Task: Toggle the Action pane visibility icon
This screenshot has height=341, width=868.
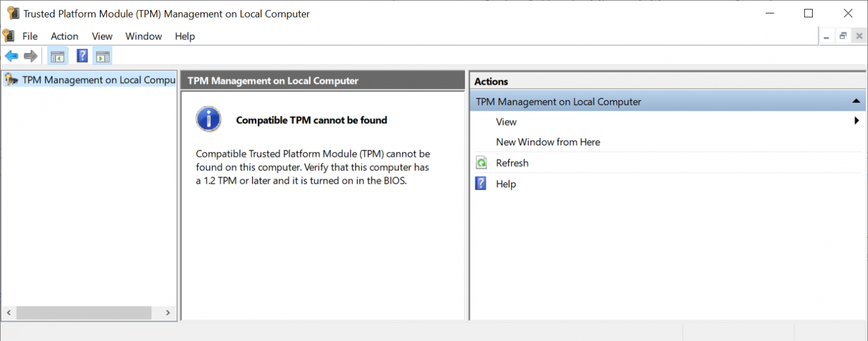Action: pos(102,55)
